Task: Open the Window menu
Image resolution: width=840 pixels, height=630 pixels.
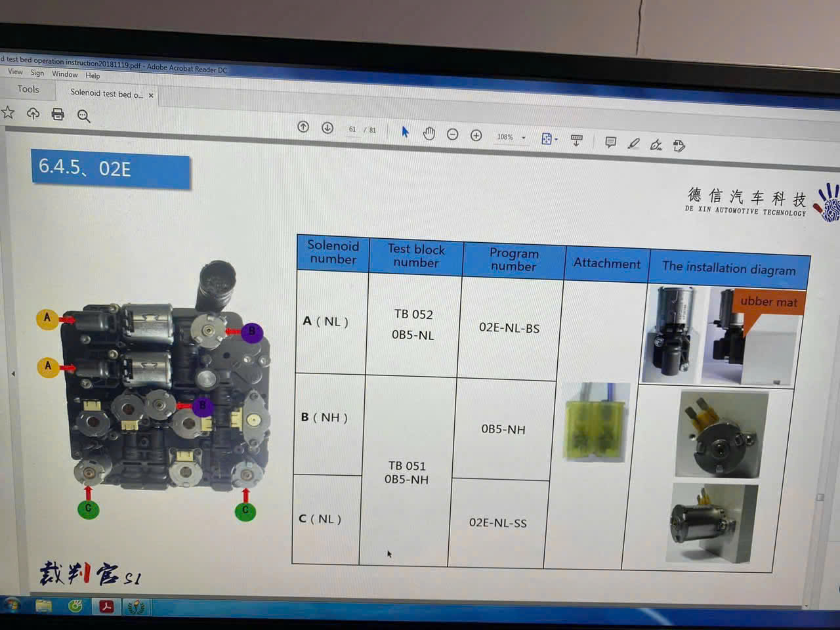Action: pos(64,74)
